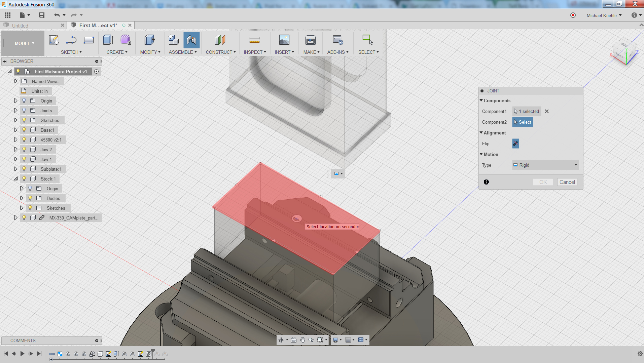The image size is (644, 363).
Task: Close the First Matsuura Project tab
Action: point(130,25)
